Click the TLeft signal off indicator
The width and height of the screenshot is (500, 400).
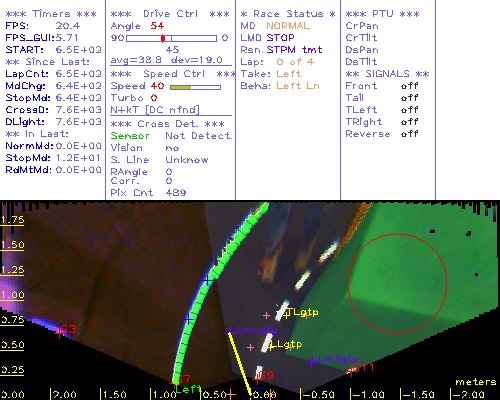click(409, 110)
